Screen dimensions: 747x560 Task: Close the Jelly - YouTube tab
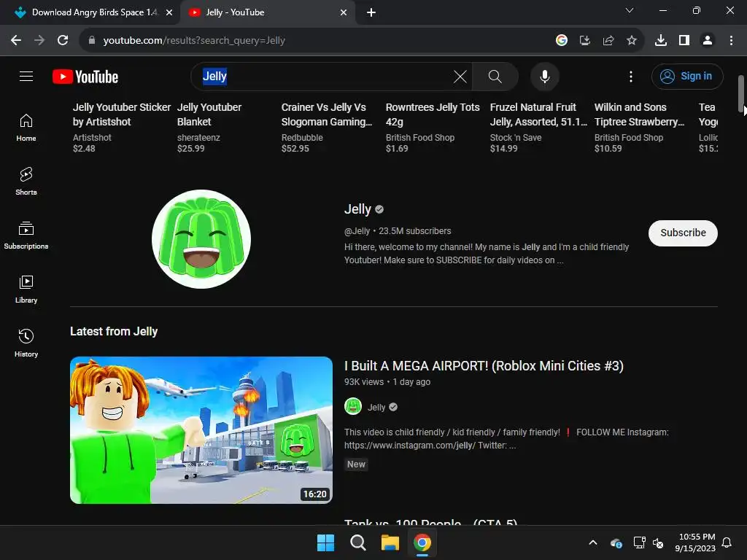point(344,12)
